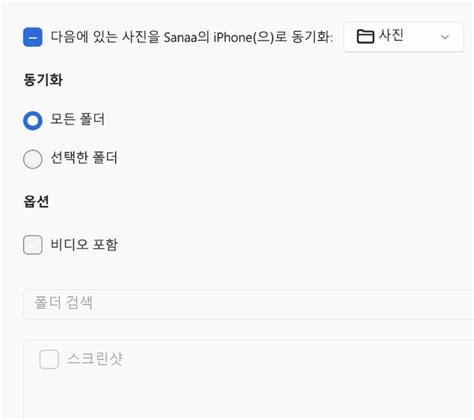Click into the 폴더 검색 search field

coord(248,304)
